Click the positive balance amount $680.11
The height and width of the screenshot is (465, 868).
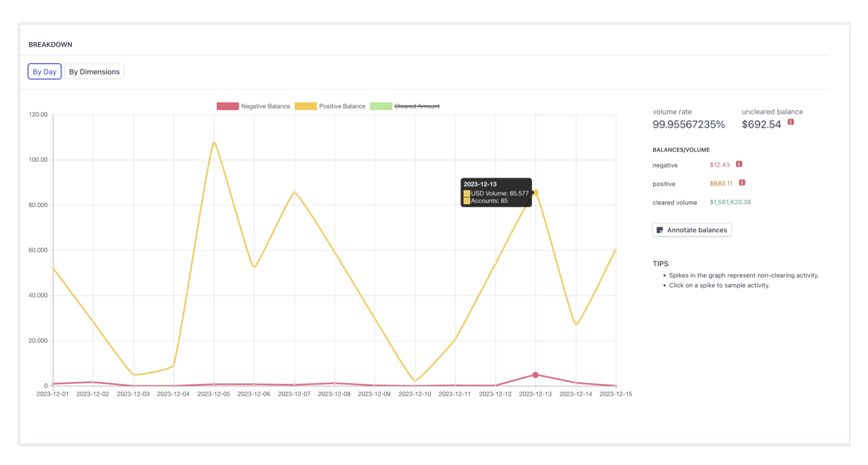click(721, 183)
